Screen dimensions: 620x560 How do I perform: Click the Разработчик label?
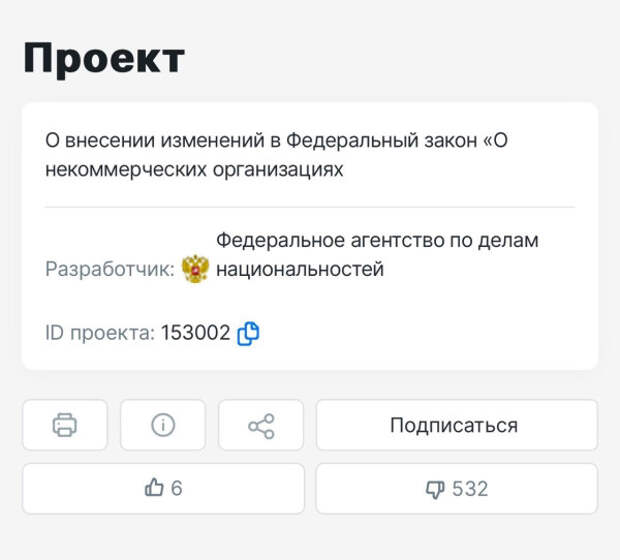(x=110, y=269)
